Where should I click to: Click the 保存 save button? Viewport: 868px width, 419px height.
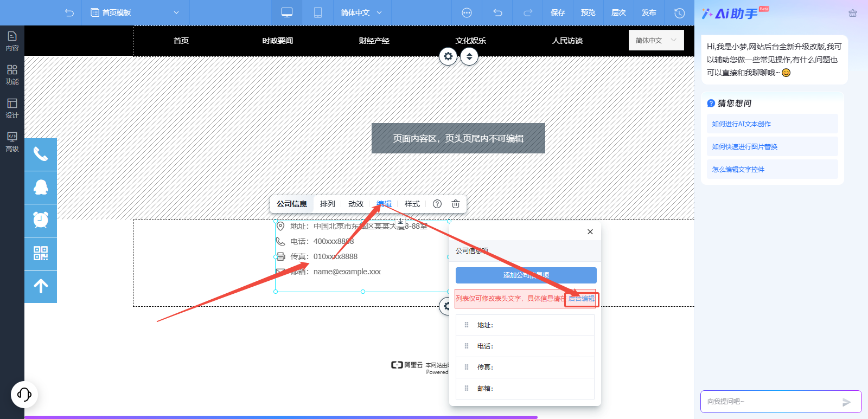pyautogui.click(x=558, y=12)
